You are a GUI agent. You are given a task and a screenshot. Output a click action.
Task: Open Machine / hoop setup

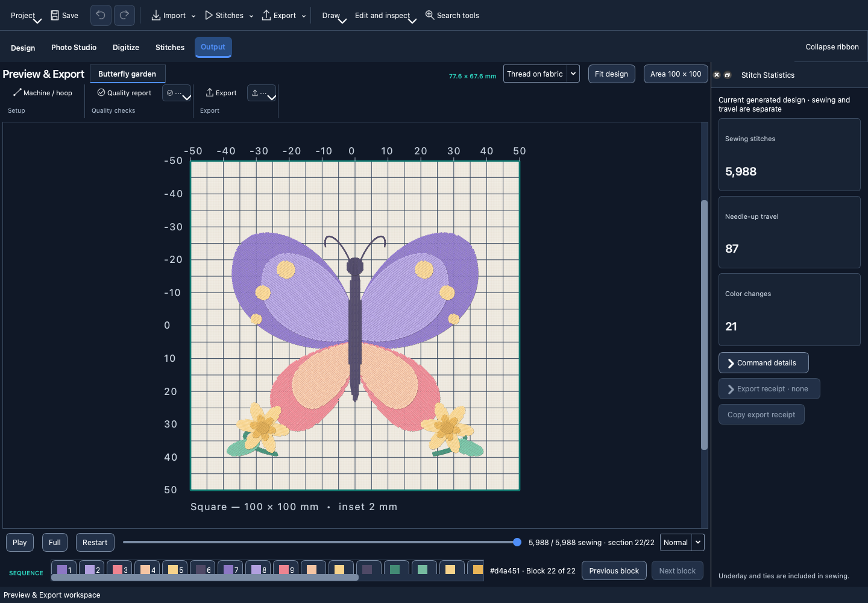43,93
